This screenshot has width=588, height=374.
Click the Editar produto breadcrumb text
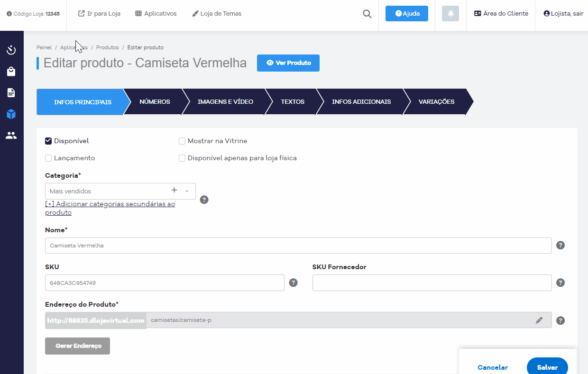click(146, 47)
